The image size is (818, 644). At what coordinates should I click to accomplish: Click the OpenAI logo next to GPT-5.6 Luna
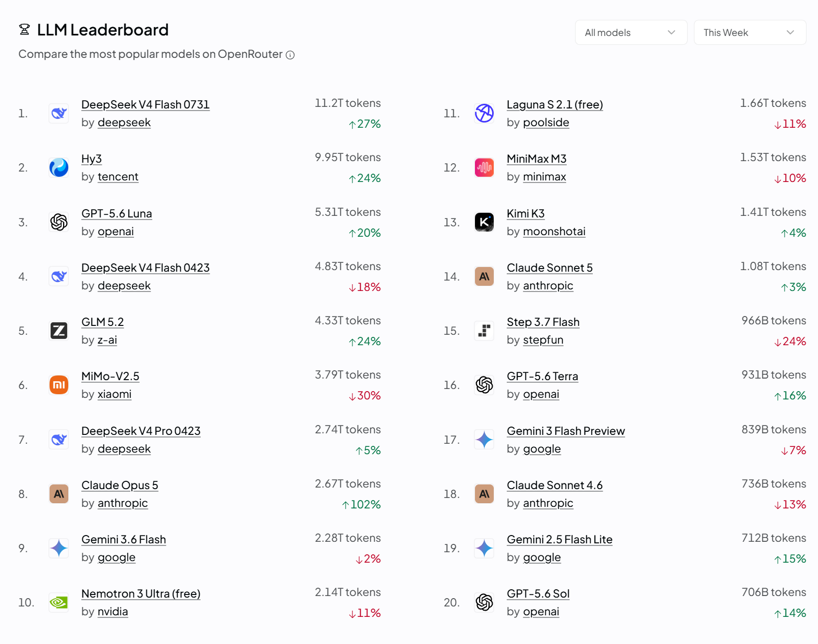click(x=59, y=222)
